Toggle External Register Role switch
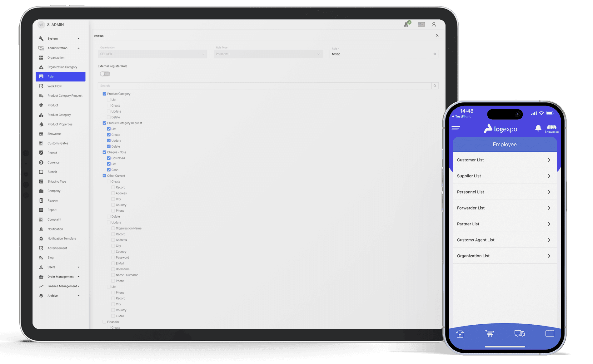Screen dimensions: 593x364 pyautogui.click(x=105, y=74)
